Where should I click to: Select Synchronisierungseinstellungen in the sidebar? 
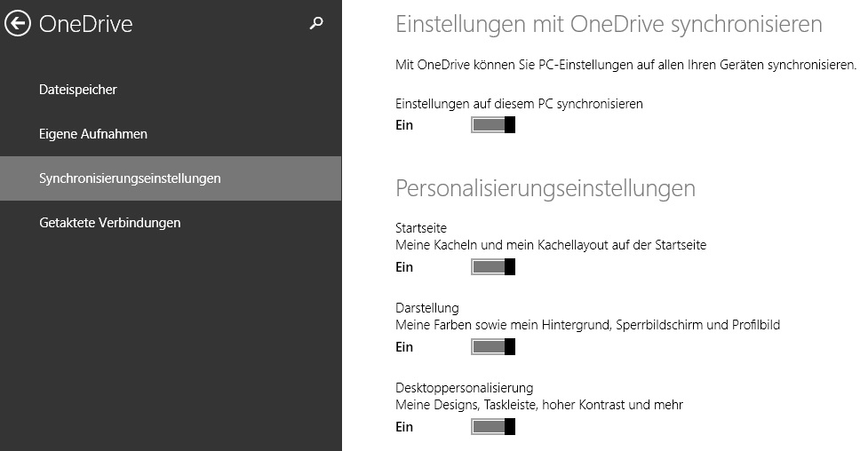pyautogui.click(x=171, y=178)
